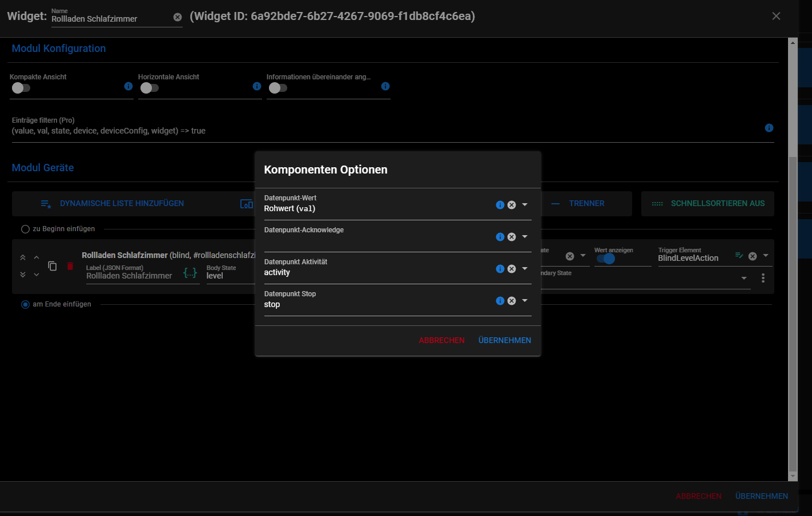Click the Widget ID text
The image size is (812, 516).
click(332, 16)
